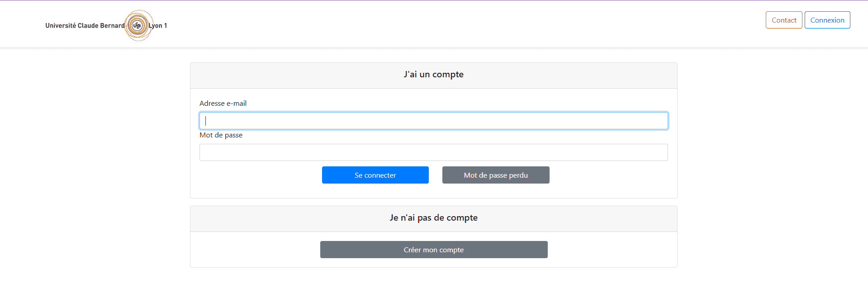Click the Université Claude Bernard Lyon 1 logo

tap(139, 26)
